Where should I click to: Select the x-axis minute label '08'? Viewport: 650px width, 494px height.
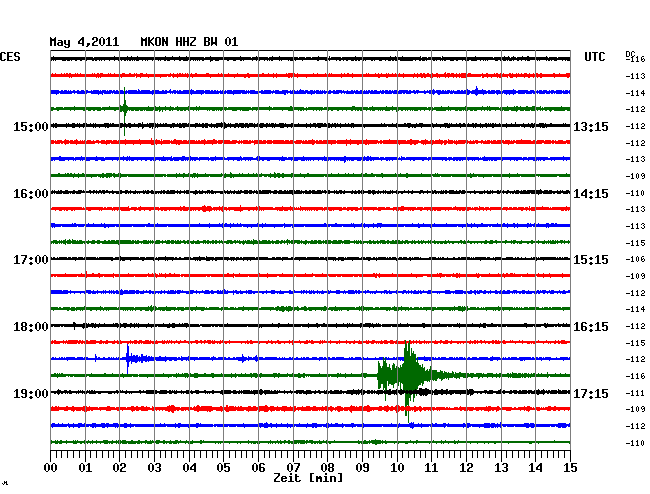pos(327,467)
